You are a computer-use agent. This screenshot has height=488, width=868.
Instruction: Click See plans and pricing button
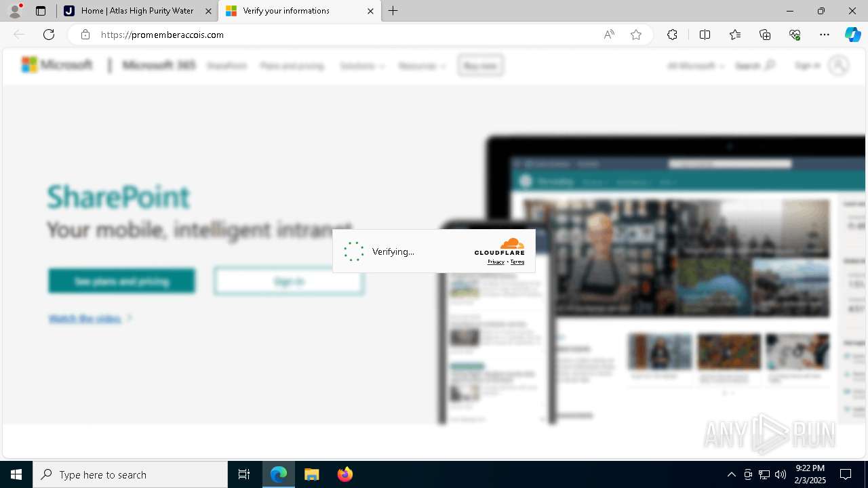pyautogui.click(x=122, y=281)
